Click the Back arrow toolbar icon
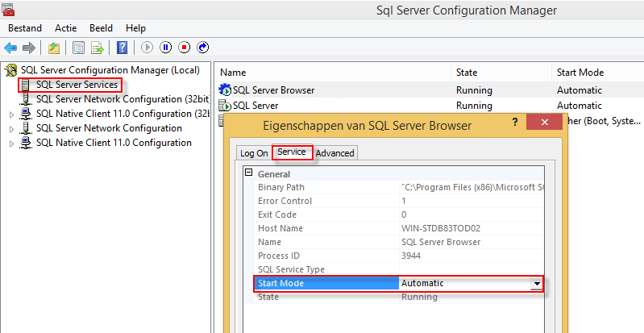 [x=10, y=48]
